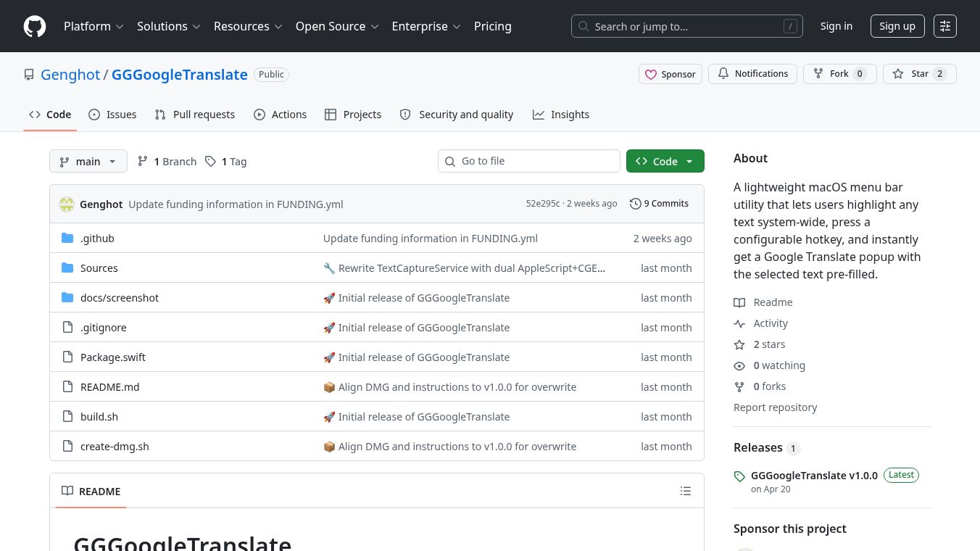Screen dimensions: 980x551
Task: Click the Sign in link
Action: 836,26
